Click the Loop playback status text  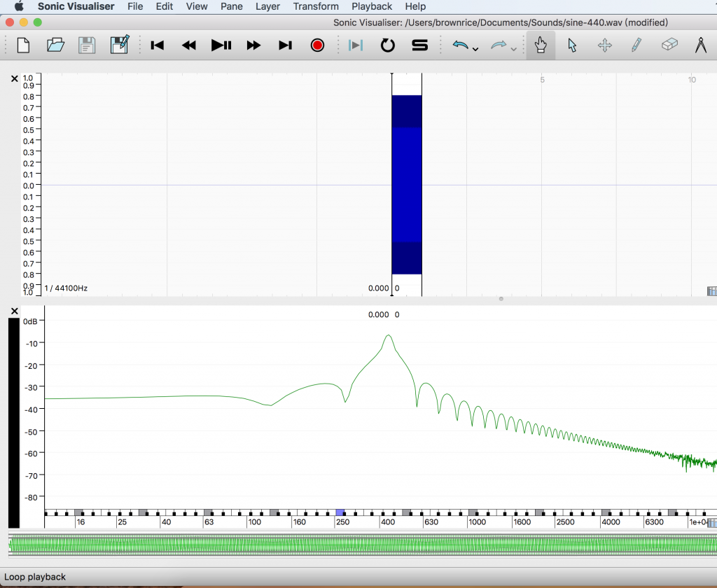pyautogui.click(x=35, y=577)
